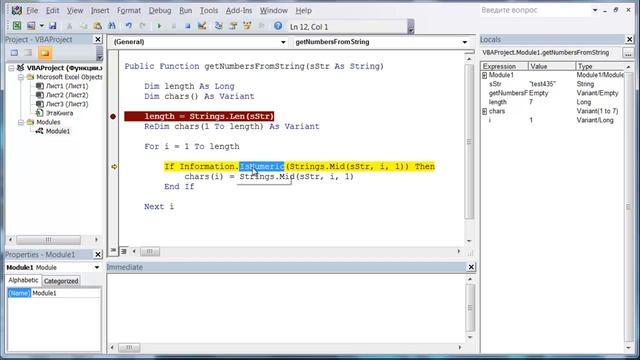Viewport: 640px width, 360px height.
Task: Click the Insert UserForm toolbar icon
Action: 31,26
